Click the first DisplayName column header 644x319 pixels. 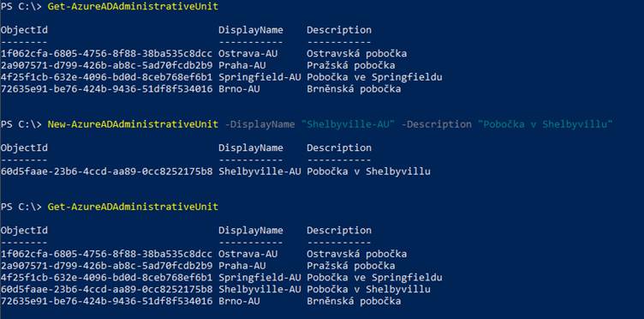point(251,30)
